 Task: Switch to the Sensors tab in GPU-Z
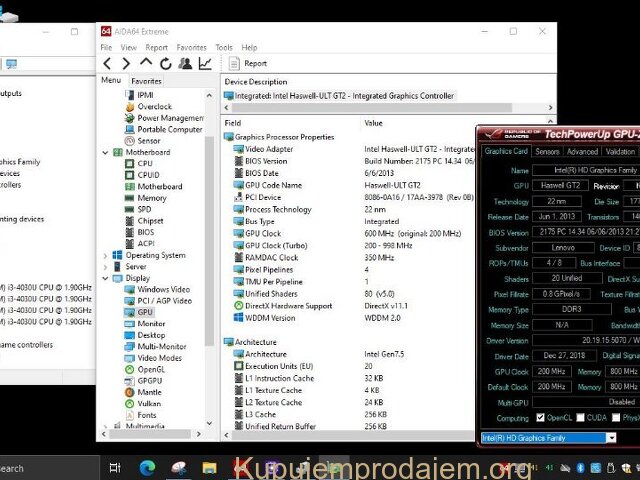coord(547,152)
